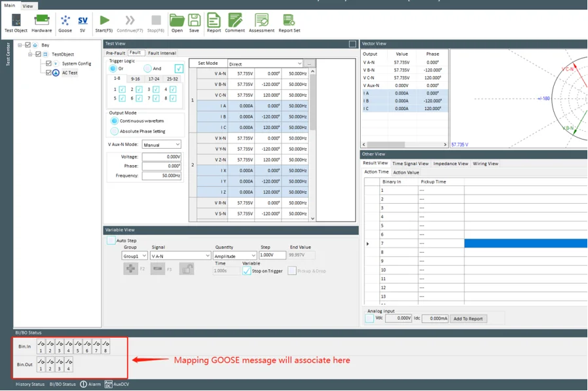Image resolution: width=588 pixels, height=391 pixels.
Task: Open the V Aux-N Mode dropdown
Action: pos(162,145)
